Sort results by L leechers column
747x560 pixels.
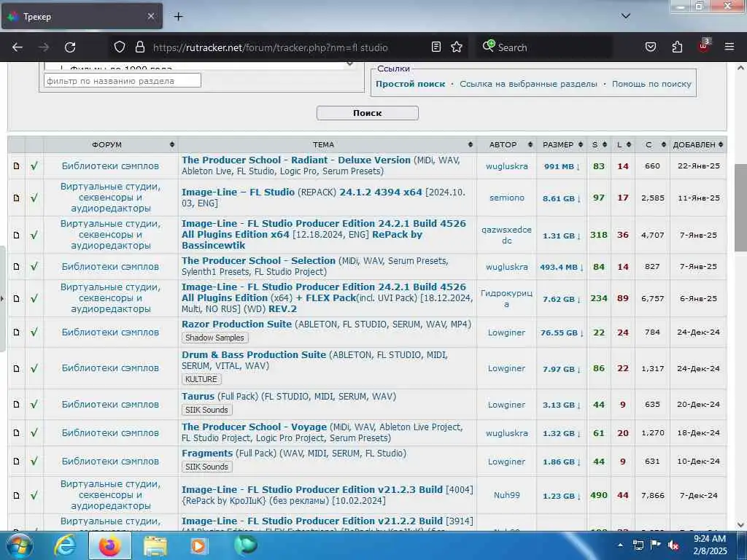[x=623, y=145]
